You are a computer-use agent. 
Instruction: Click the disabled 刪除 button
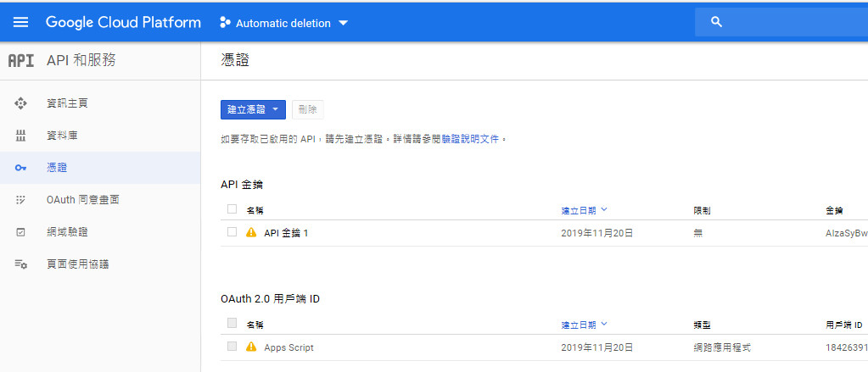[x=308, y=109]
